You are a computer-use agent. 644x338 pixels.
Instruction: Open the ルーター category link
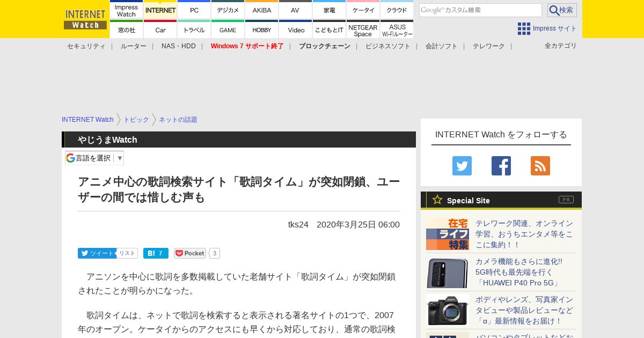pos(134,46)
